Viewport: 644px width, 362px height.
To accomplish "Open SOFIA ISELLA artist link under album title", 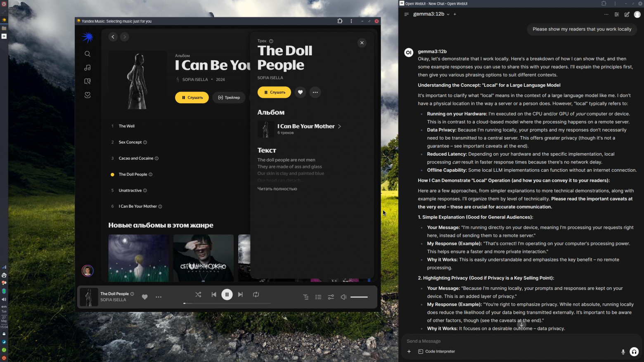I will pos(195,80).
